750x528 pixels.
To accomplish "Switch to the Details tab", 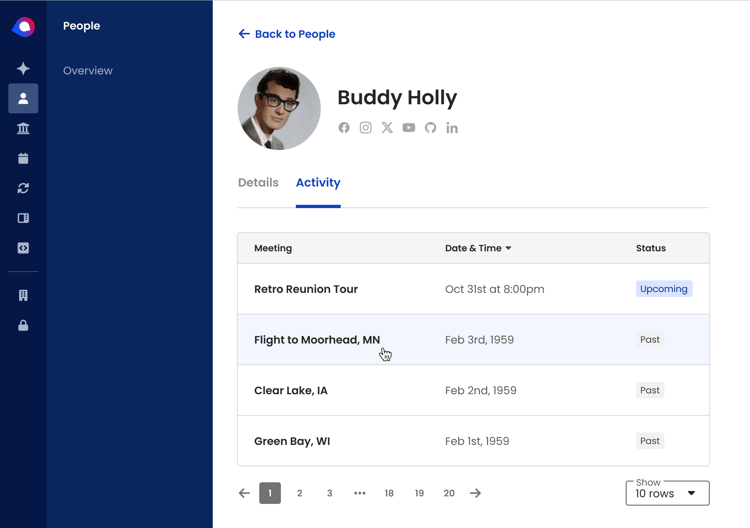I will [258, 182].
